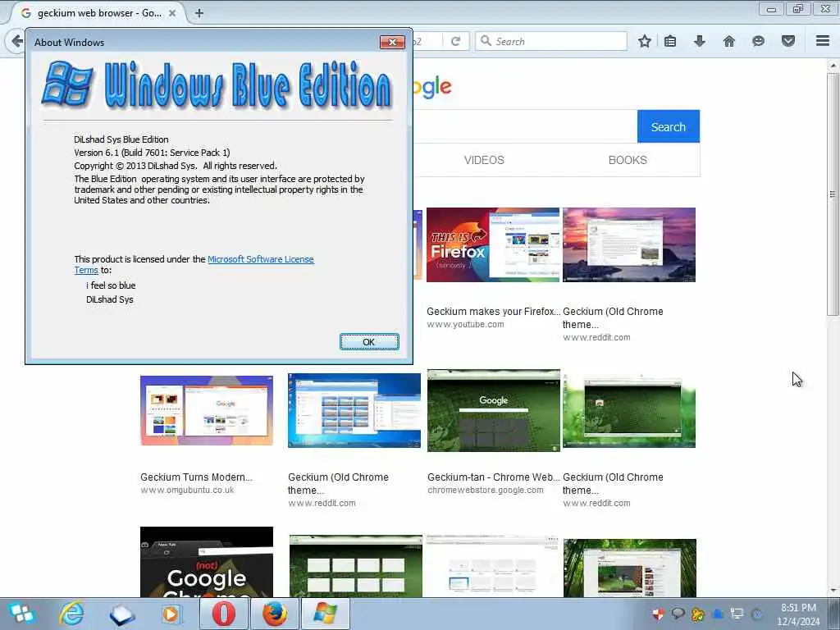Click 'Geckium makes your Firefox...' result title
840x630 pixels.
(493, 311)
